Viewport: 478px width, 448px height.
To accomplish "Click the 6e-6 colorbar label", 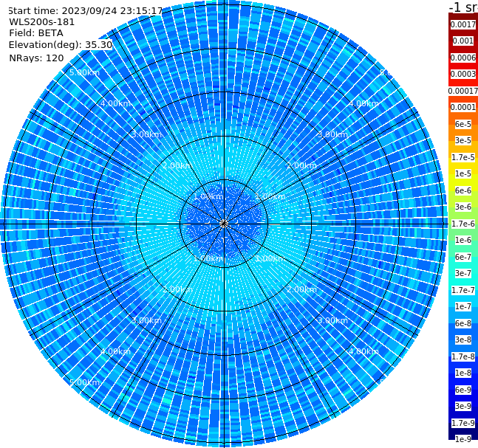I will coord(463,190).
